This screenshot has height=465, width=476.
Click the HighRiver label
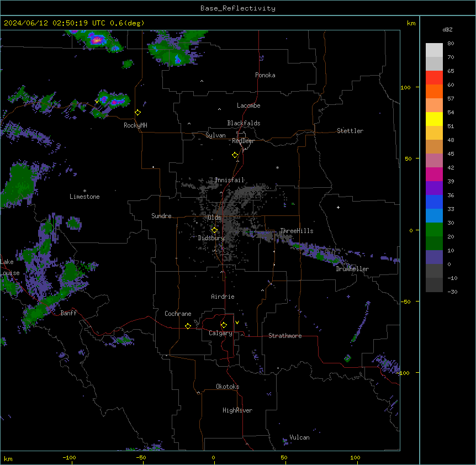point(237,410)
